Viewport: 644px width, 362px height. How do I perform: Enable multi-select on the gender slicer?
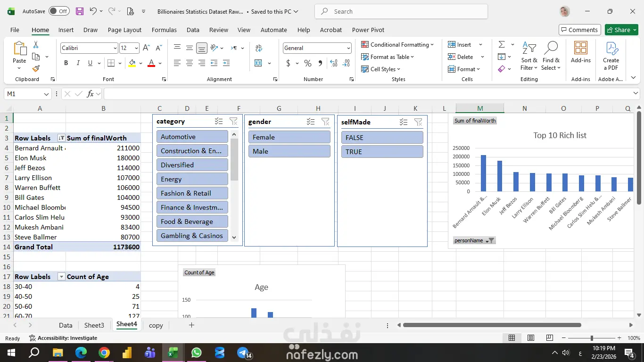click(311, 122)
